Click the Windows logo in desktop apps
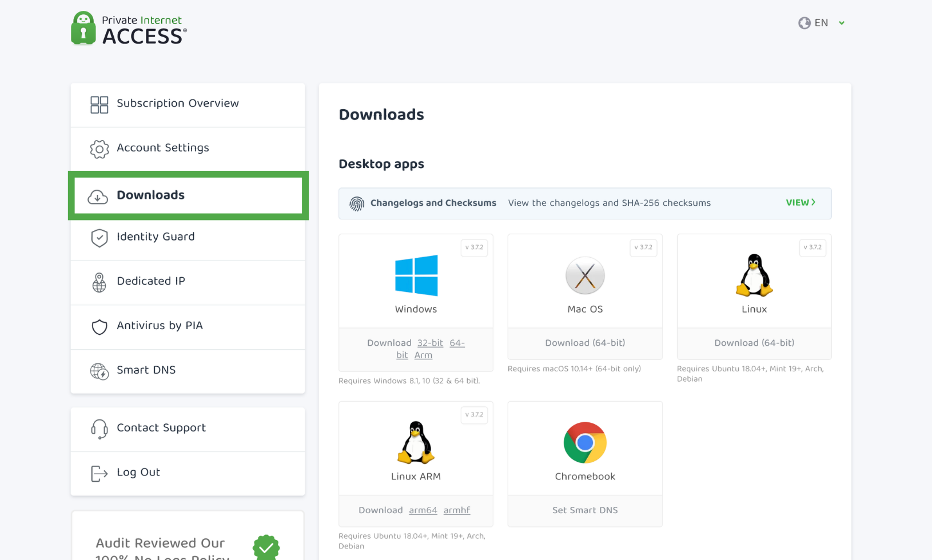Screen dimensions: 932x560 (x=416, y=275)
